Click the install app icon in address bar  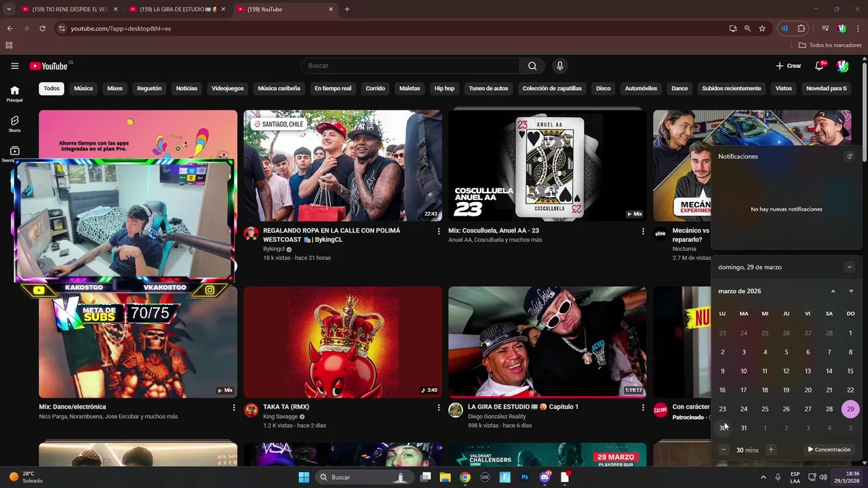pyautogui.click(x=733, y=28)
